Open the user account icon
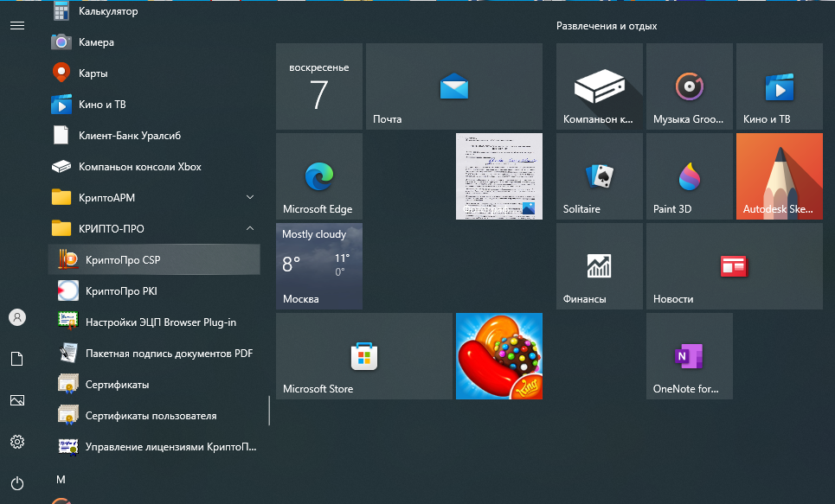 [x=17, y=317]
